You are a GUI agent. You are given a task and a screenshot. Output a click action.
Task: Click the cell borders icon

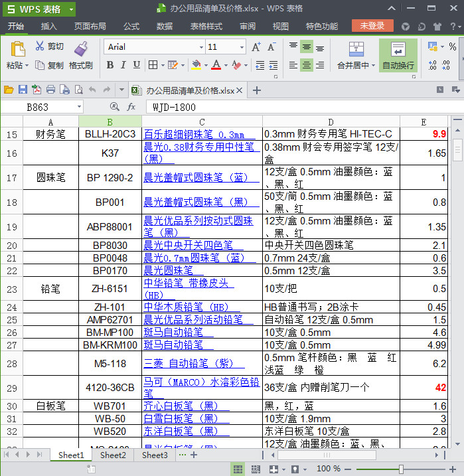point(153,64)
